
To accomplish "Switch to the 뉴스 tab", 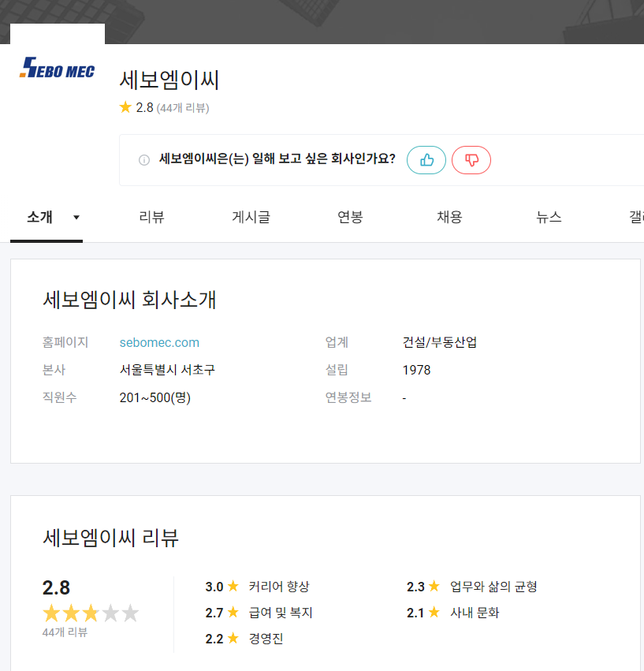I will click(549, 217).
